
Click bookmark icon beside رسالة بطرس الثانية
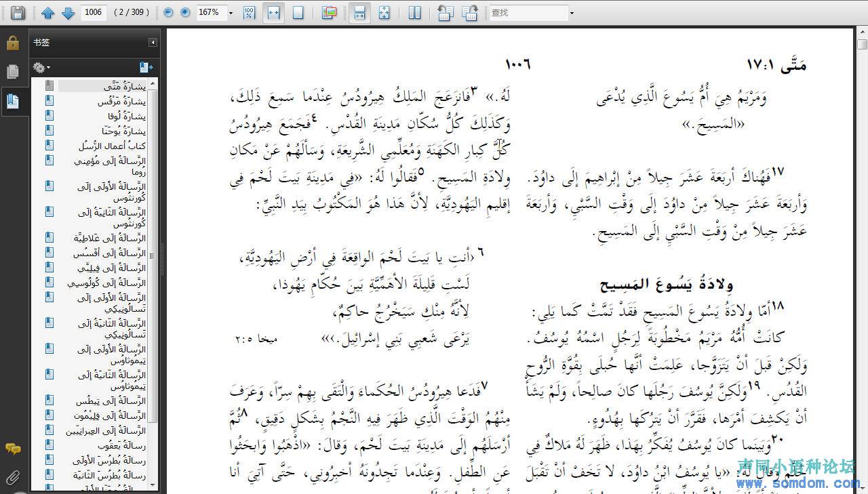[x=50, y=474]
